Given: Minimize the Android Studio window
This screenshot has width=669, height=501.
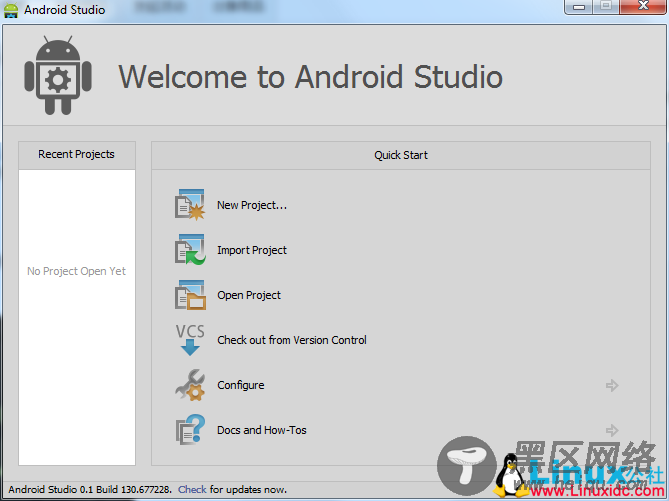Looking at the screenshot, I should [x=579, y=7].
